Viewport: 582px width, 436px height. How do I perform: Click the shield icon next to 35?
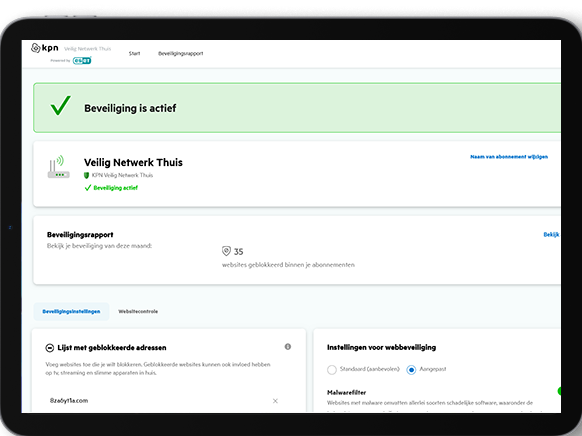coord(226,251)
